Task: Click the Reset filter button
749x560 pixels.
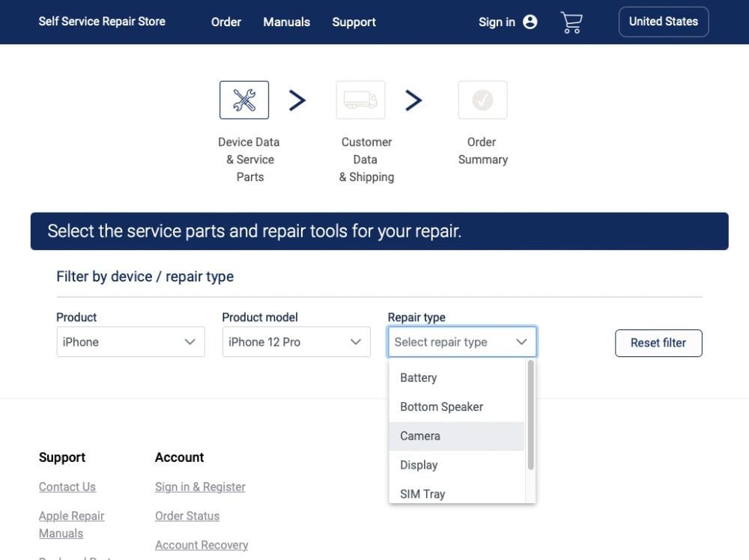Action: [x=658, y=343]
